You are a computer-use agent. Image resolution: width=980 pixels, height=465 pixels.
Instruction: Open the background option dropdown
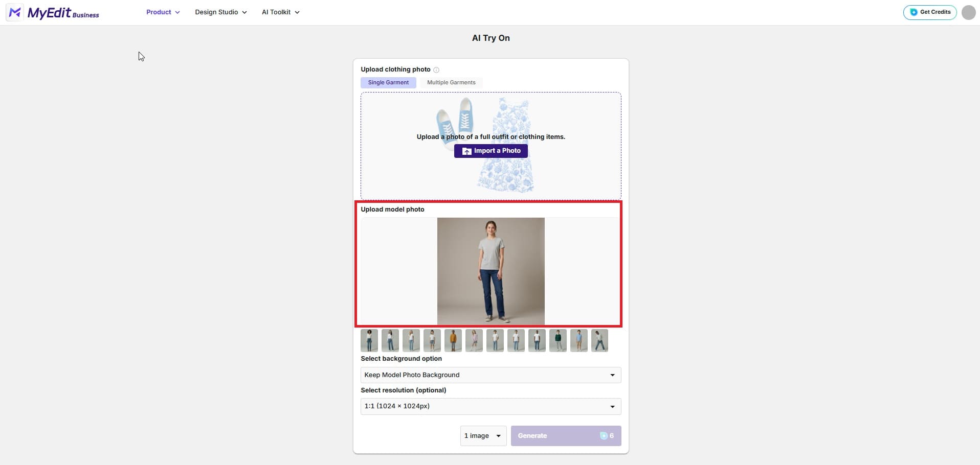click(x=490, y=375)
